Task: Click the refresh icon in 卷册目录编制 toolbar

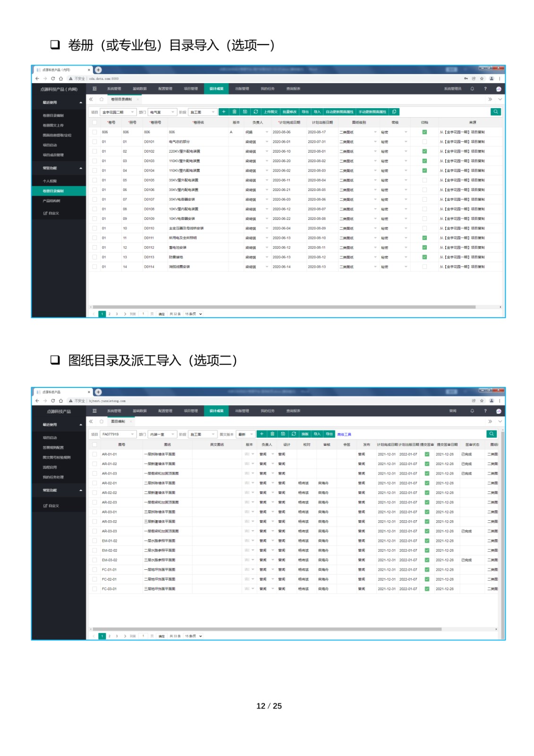Action: click(256, 112)
